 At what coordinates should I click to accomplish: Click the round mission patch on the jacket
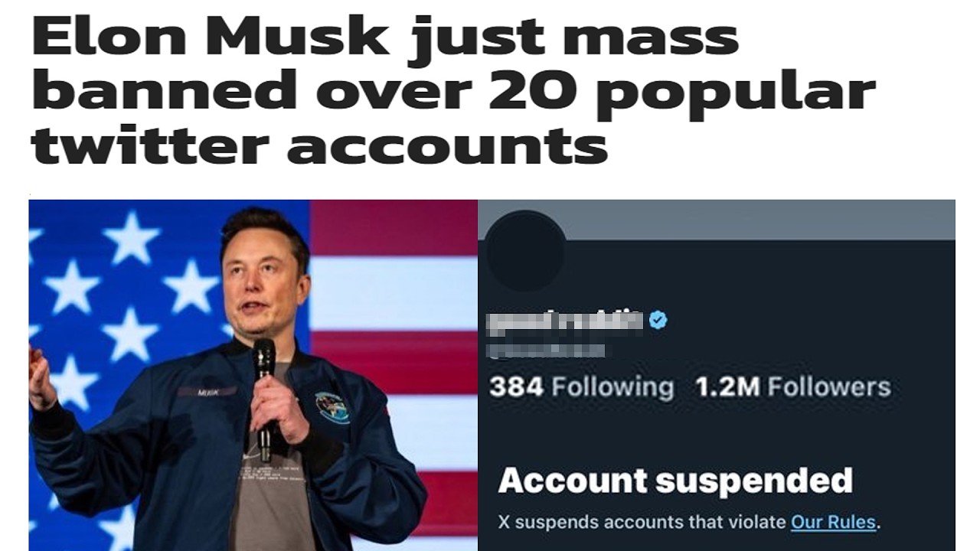pyautogui.click(x=332, y=407)
